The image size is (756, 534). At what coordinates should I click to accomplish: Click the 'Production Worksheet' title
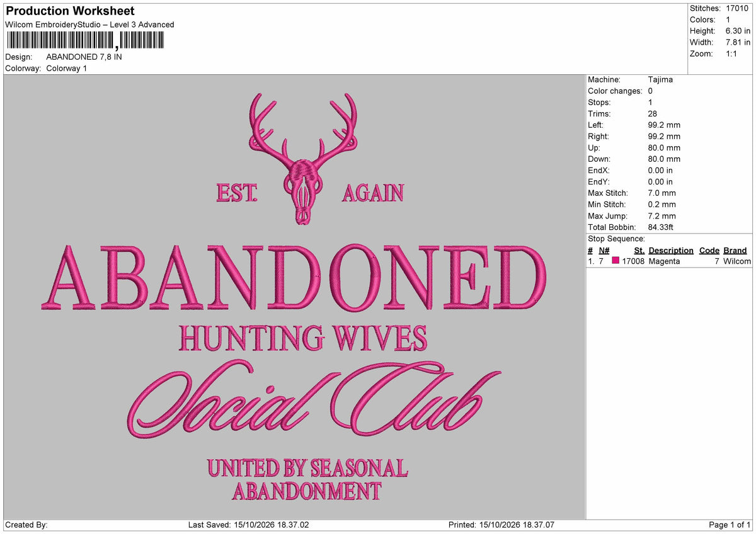coord(70,11)
